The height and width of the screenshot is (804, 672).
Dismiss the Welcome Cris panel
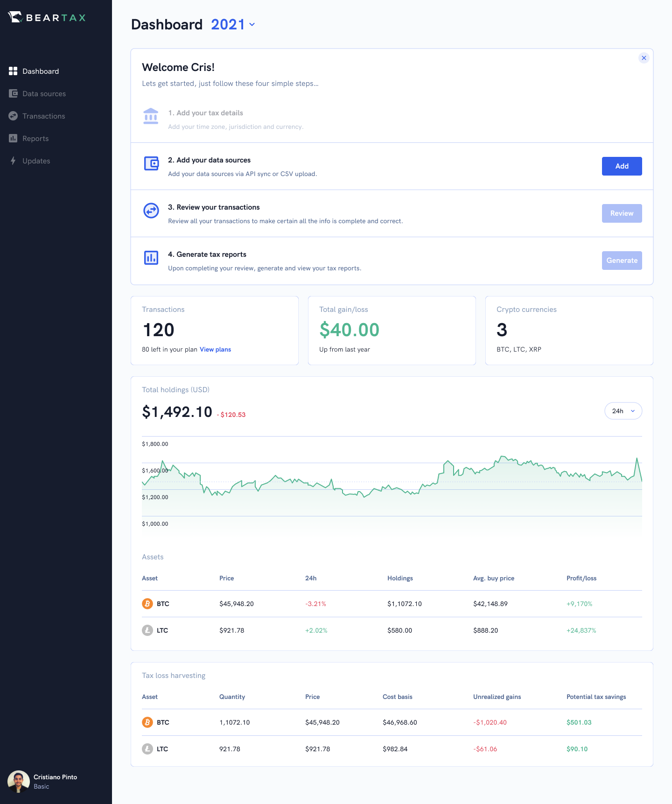tap(644, 58)
